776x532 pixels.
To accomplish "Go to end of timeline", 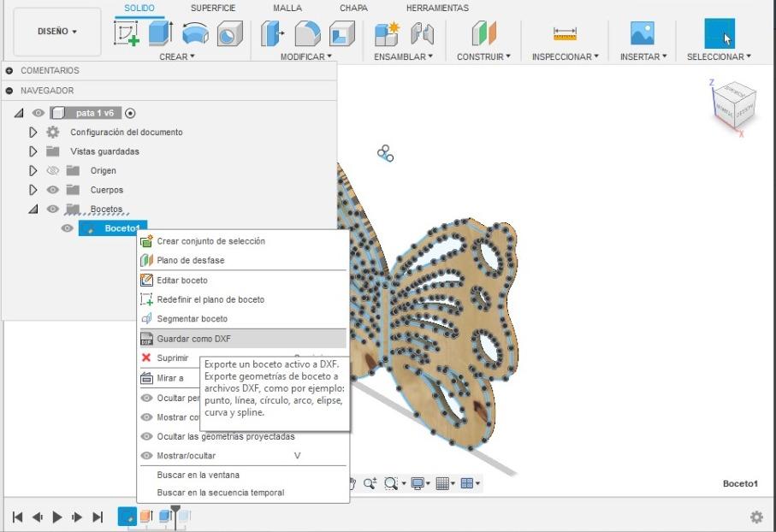I will (x=98, y=517).
